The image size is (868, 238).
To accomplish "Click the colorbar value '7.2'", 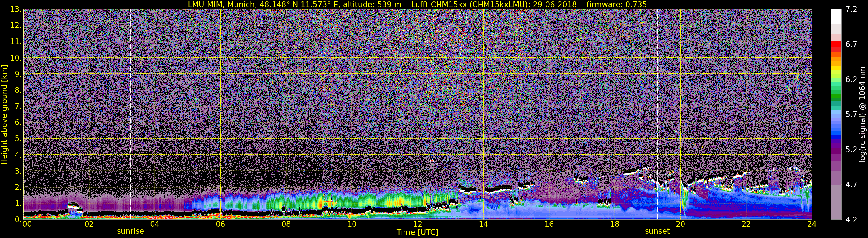I will pos(851,10).
